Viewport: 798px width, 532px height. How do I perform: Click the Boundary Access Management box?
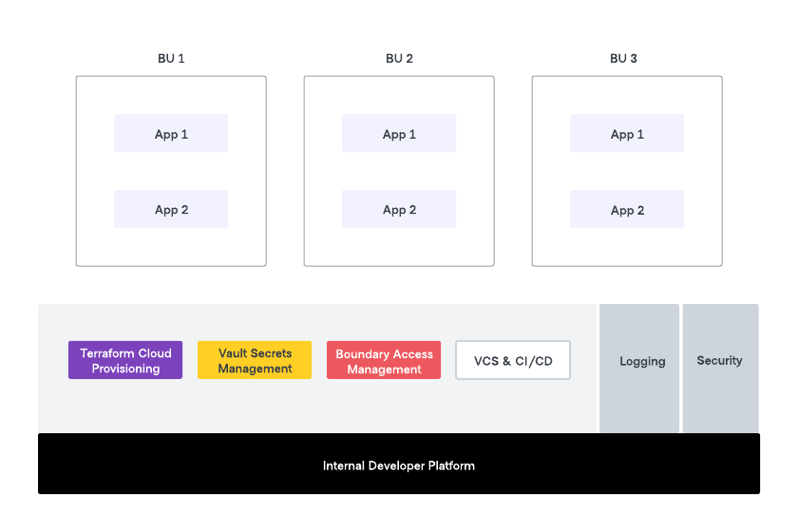tap(384, 361)
